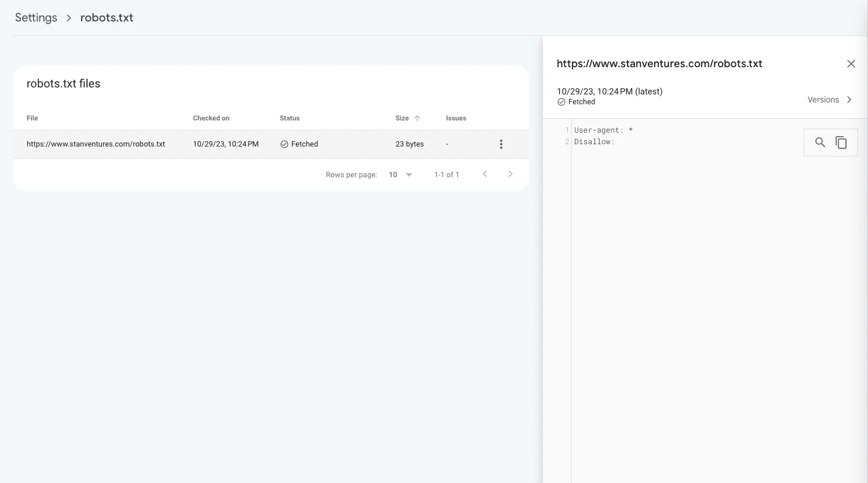Open the stanventures.com robots.txt file link
Screen dimensions: 868x483
[96, 144]
